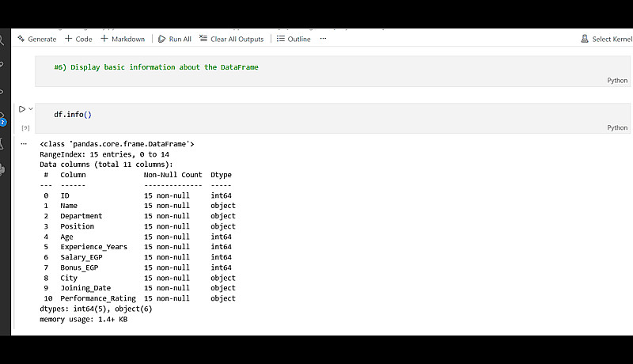Click Select Kernel in the top right

coord(606,39)
